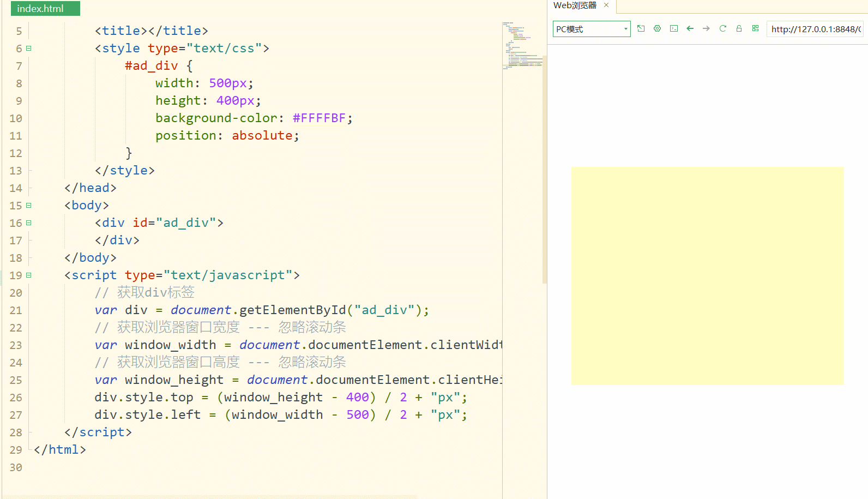868x499 pixels.
Task: Click getElementById in line 21
Action: [293, 310]
